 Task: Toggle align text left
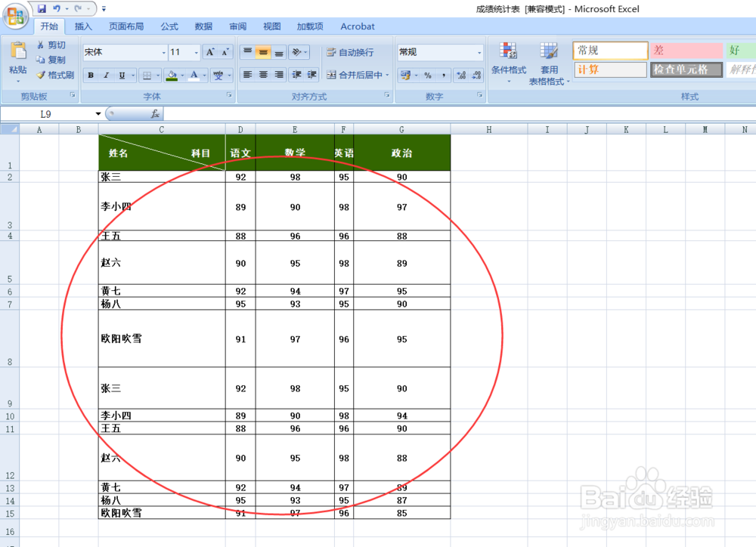point(247,75)
